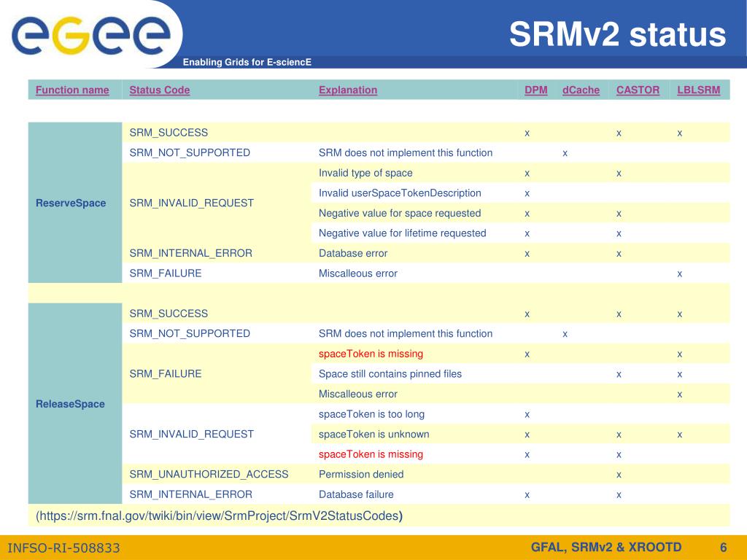Click the CASTOR x for Space still contains pinned files
The width and height of the screenshot is (747, 560).
coord(619,375)
